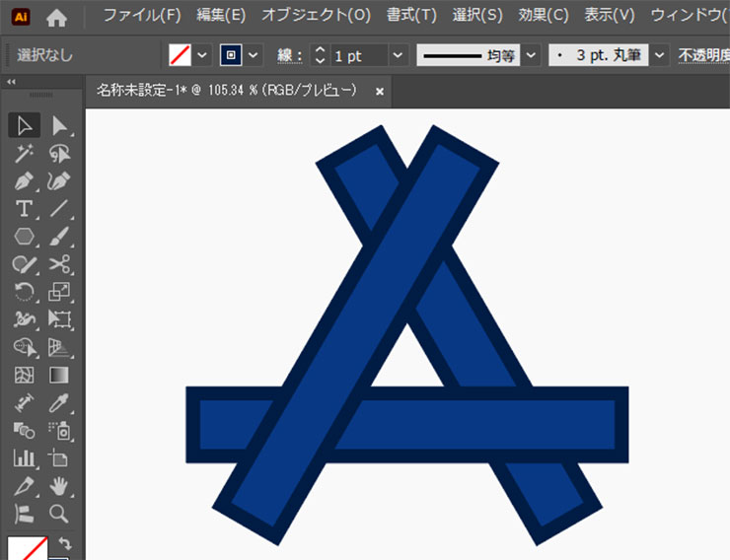Click the stroke color swatch in control bar
The image size is (730, 560).
click(x=232, y=55)
